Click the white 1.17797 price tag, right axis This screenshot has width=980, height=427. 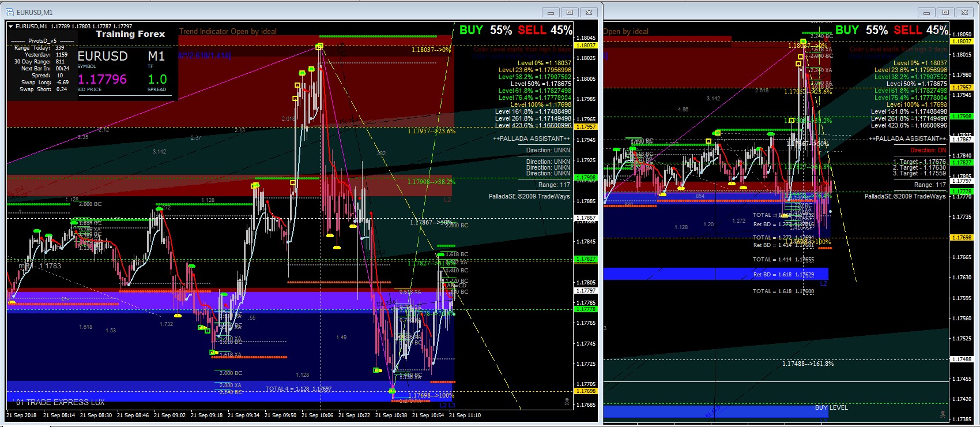962,181
